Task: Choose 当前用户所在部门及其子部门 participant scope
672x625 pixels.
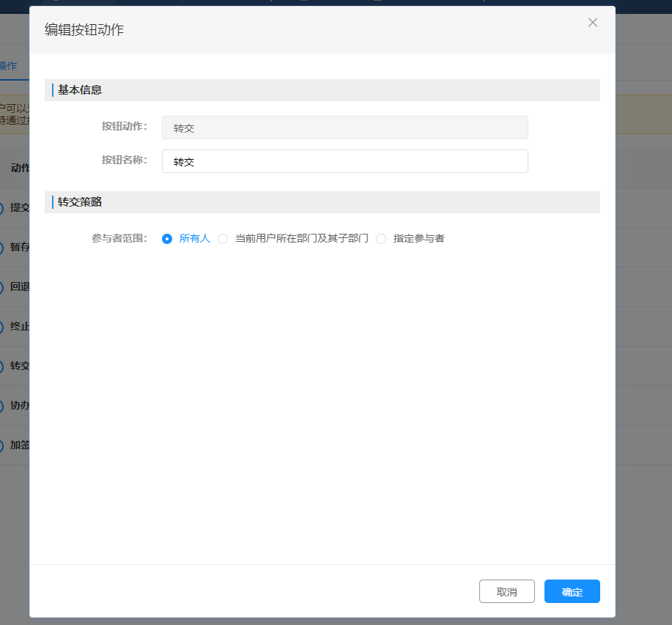Action: pyautogui.click(x=223, y=239)
